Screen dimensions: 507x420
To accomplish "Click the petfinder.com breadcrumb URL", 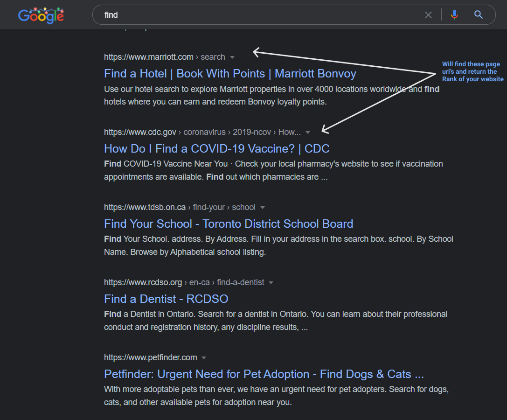I will (150, 357).
